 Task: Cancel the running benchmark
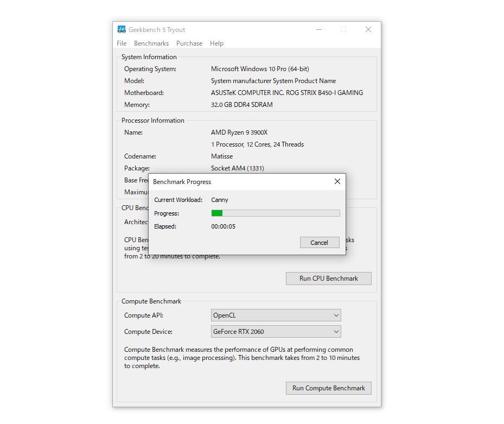pos(320,242)
